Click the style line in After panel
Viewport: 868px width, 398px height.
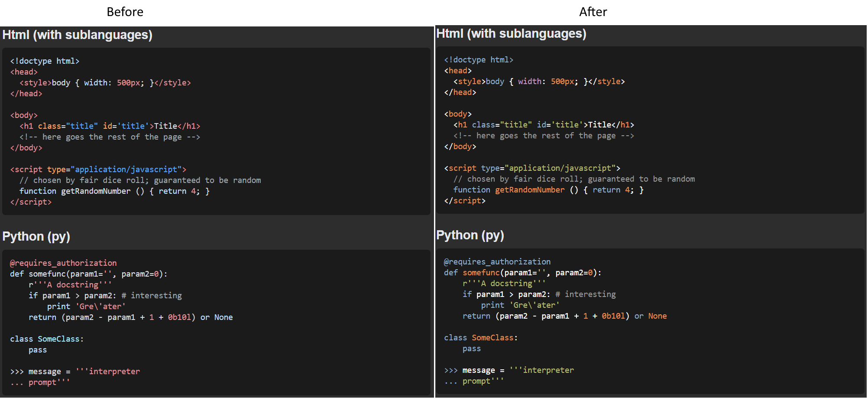(x=539, y=82)
